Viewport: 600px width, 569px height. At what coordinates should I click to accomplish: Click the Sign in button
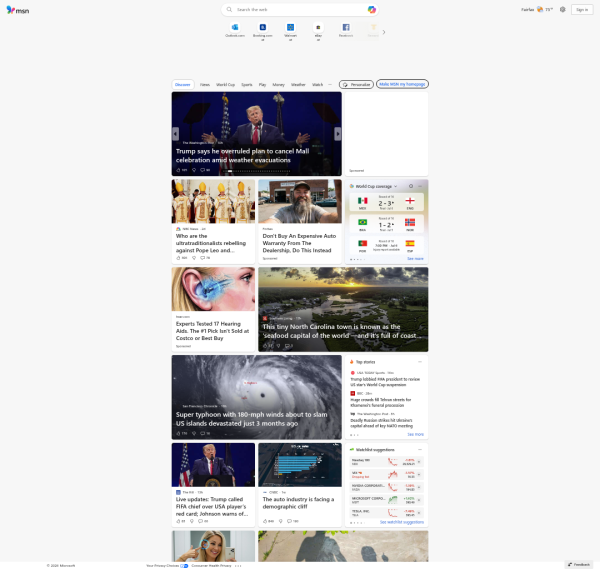pyautogui.click(x=582, y=10)
